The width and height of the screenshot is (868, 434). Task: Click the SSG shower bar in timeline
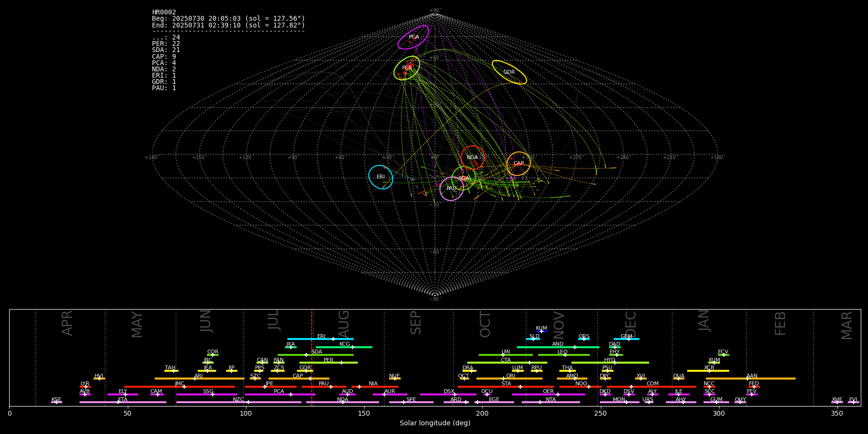coord(207,394)
